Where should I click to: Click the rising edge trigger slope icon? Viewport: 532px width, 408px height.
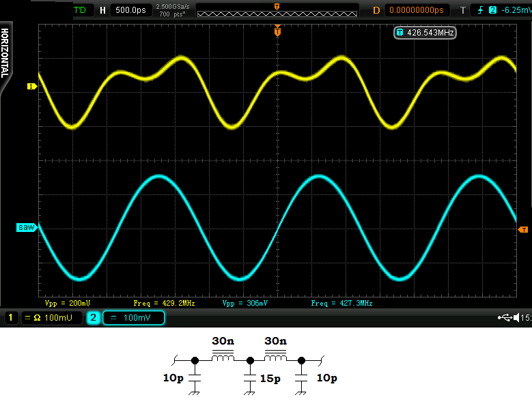[480, 10]
